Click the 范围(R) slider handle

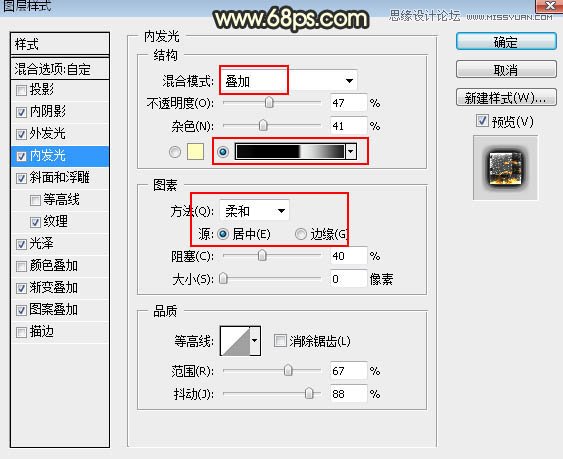[288, 370]
